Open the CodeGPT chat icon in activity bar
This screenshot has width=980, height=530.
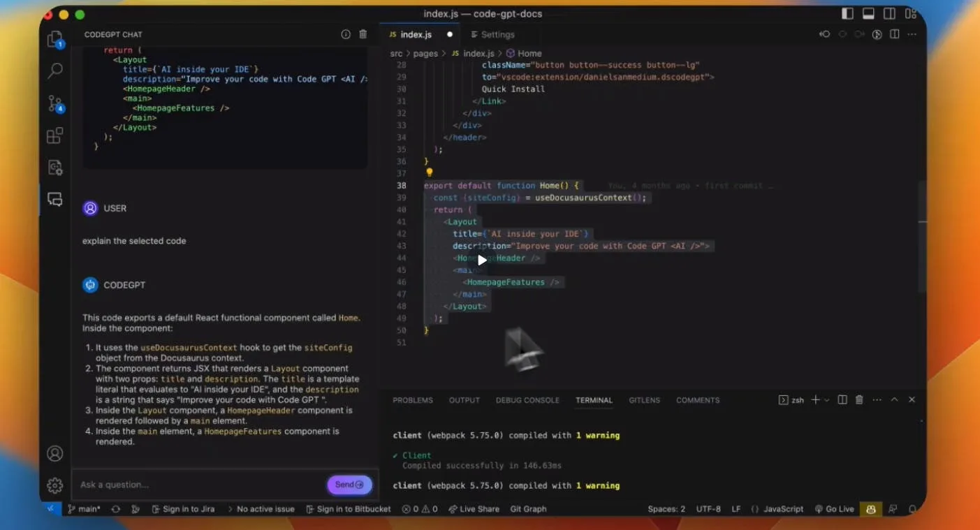(x=54, y=199)
